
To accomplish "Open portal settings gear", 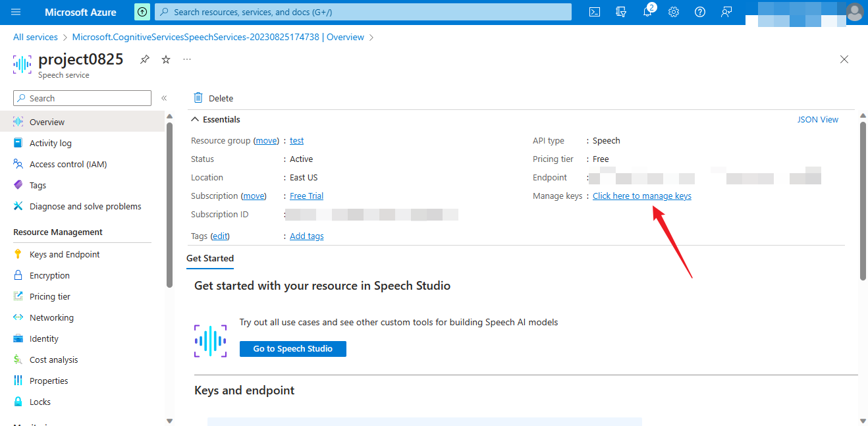I will tap(674, 12).
